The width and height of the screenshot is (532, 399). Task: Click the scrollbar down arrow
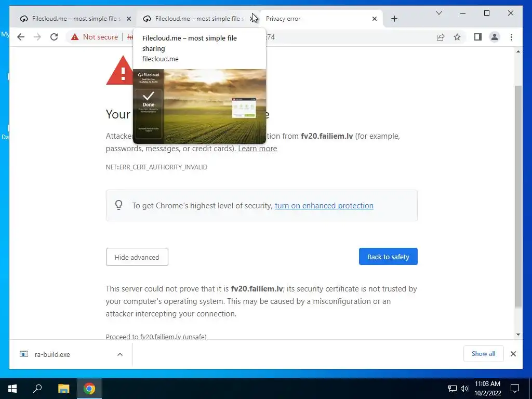pos(518,335)
